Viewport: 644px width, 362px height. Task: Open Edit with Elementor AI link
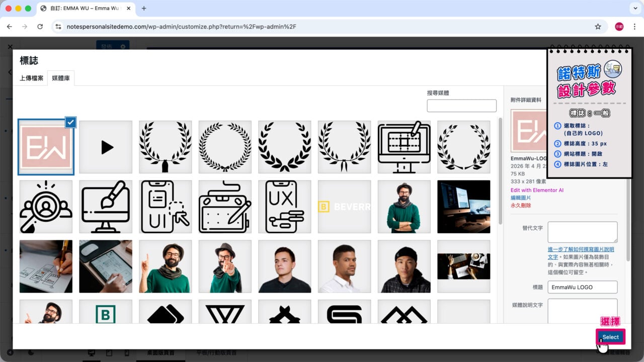pos(537,191)
